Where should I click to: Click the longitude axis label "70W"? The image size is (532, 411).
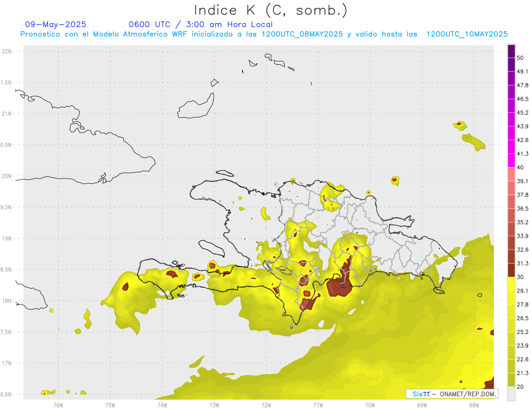tap(370, 404)
